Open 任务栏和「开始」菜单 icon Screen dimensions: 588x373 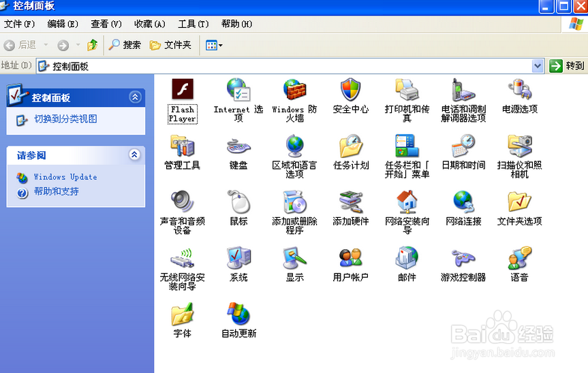pos(407,146)
